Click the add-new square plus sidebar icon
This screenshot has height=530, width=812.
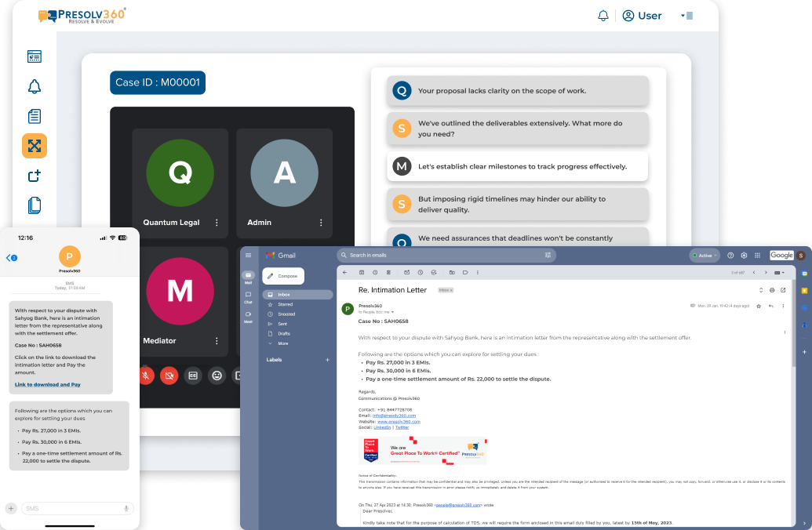pyautogui.click(x=35, y=176)
